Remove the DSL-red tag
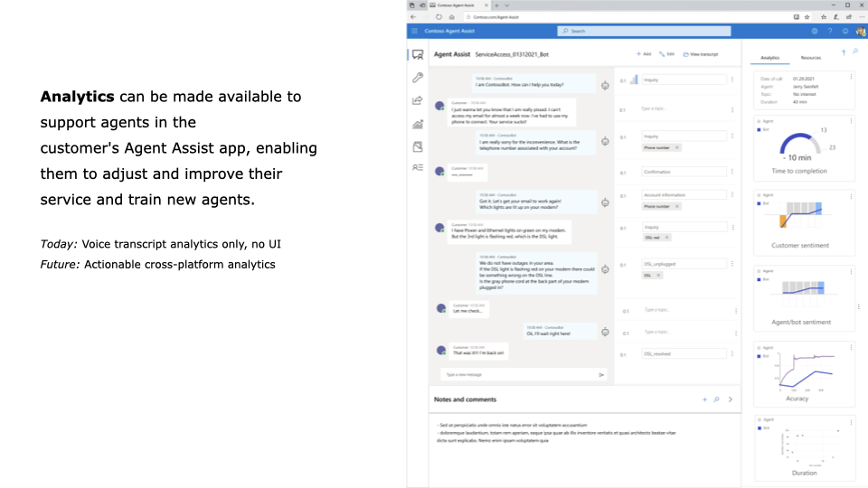The height and width of the screenshot is (488, 868). pyautogui.click(x=666, y=238)
